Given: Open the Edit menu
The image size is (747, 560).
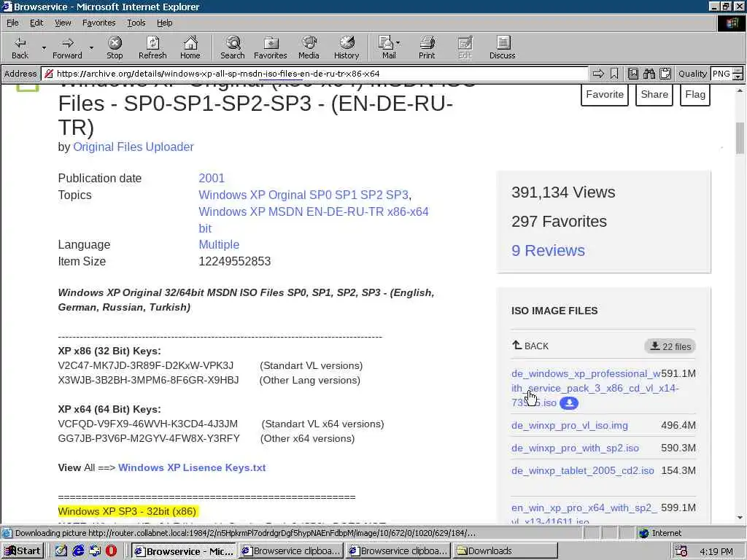Looking at the screenshot, I should (x=36, y=23).
